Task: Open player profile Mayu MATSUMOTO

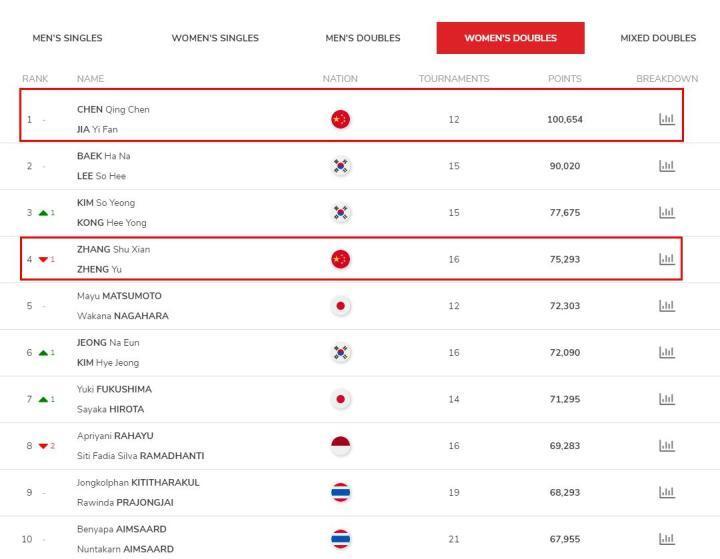Action: pyautogui.click(x=119, y=296)
